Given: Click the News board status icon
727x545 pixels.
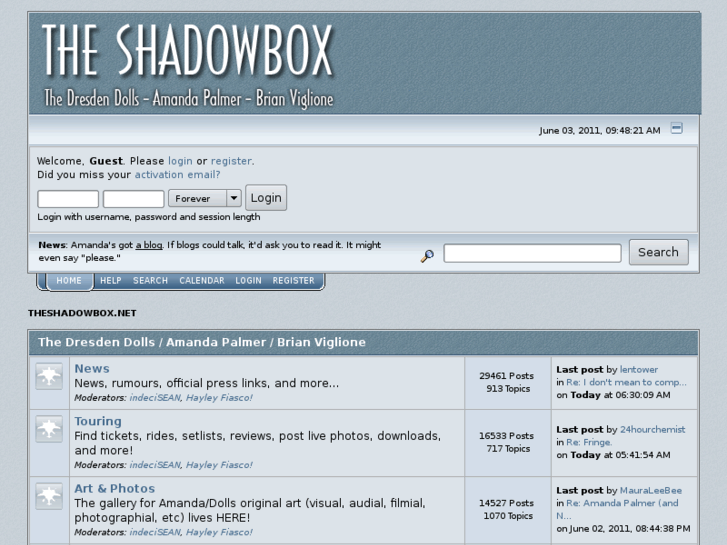Looking at the screenshot, I should [x=49, y=376].
